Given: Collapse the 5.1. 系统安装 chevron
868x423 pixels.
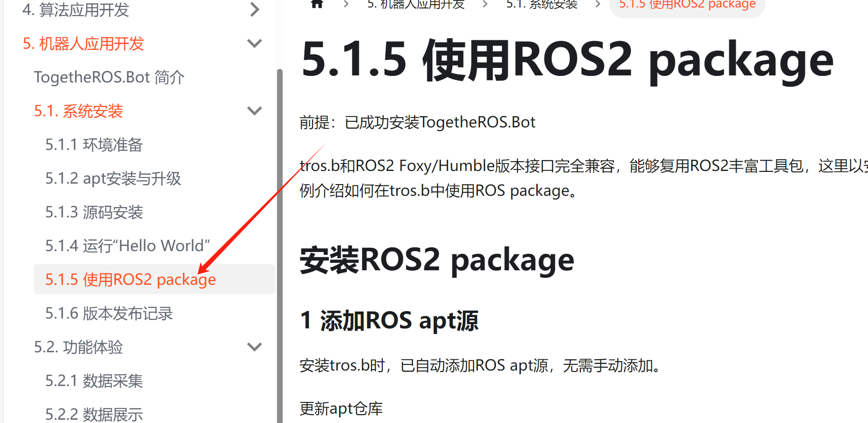Looking at the screenshot, I should [x=254, y=111].
